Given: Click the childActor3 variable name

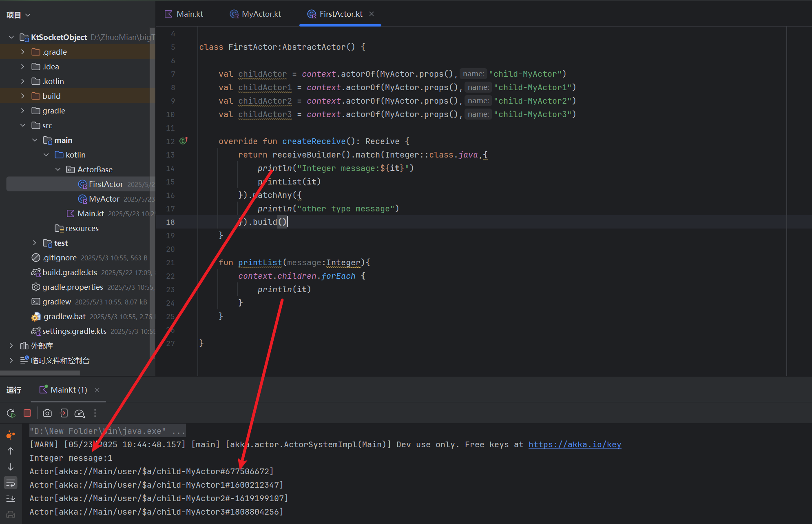Looking at the screenshot, I should pyautogui.click(x=265, y=114).
